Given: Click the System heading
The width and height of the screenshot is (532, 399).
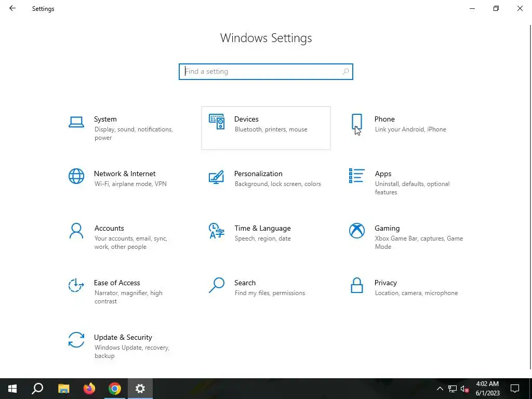Looking at the screenshot, I should click(x=105, y=119).
